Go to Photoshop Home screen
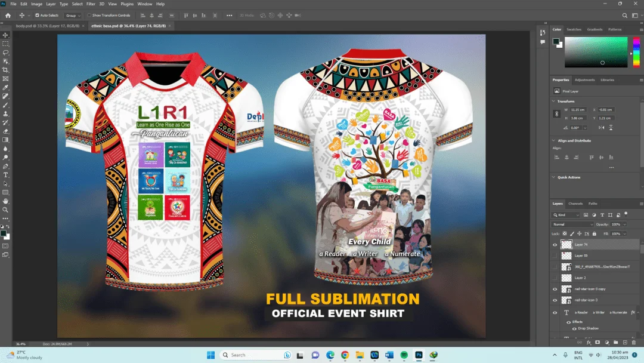Viewport: 644px width, 363px height. click(x=8, y=15)
